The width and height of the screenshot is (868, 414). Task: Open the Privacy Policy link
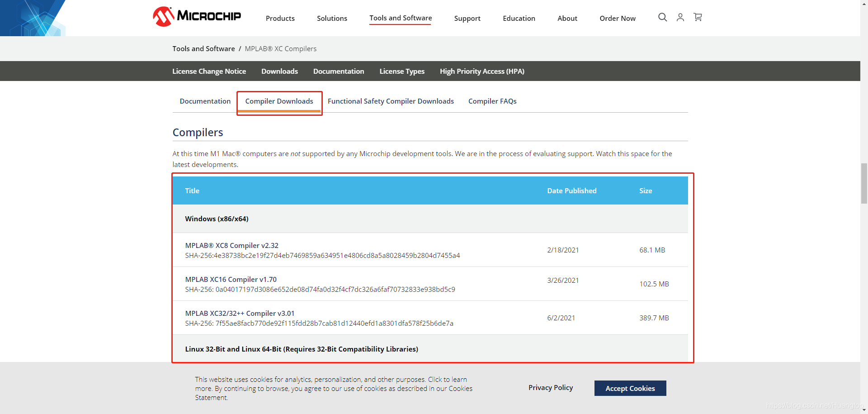pyautogui.click(x=551, y=387)
